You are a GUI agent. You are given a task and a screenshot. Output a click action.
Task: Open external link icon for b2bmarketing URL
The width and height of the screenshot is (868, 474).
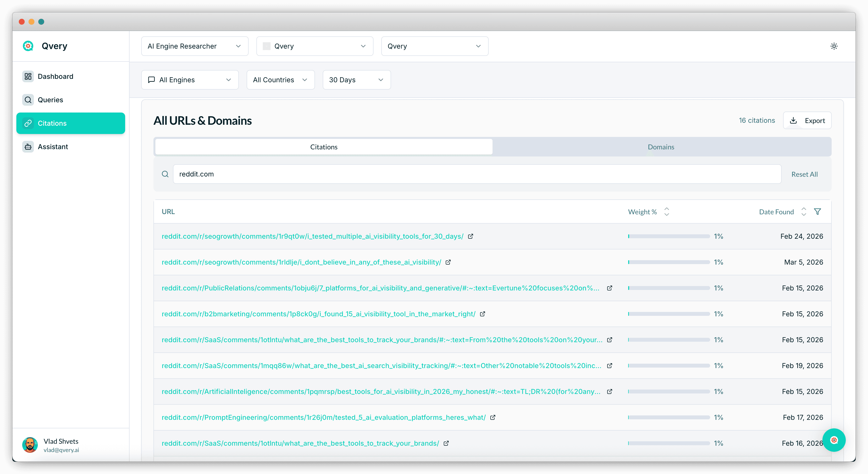[482, 314]
